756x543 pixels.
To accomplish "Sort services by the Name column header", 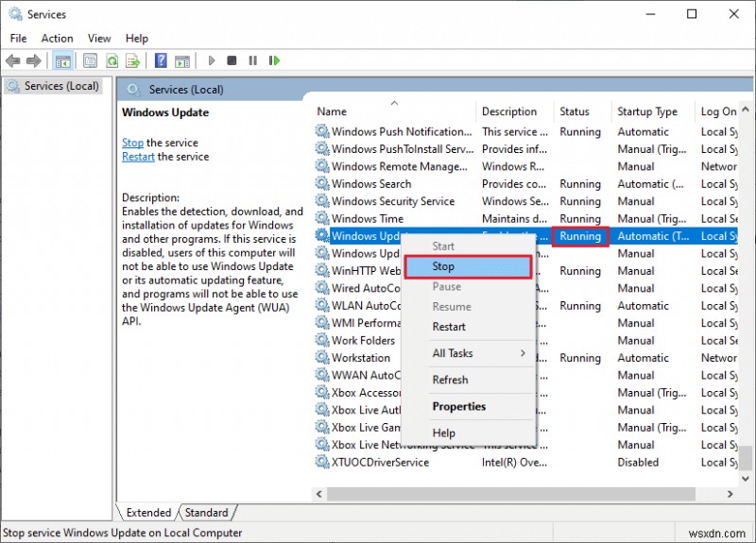I will (332, 111).
